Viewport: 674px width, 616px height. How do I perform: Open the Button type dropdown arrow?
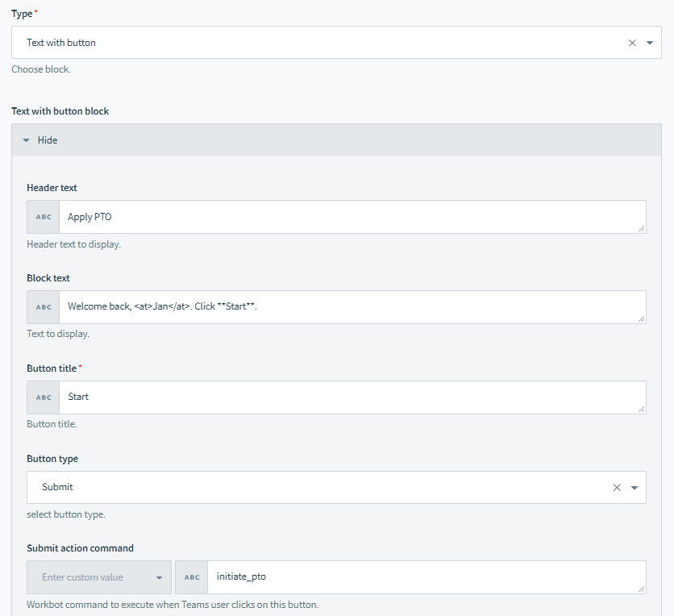634,488
